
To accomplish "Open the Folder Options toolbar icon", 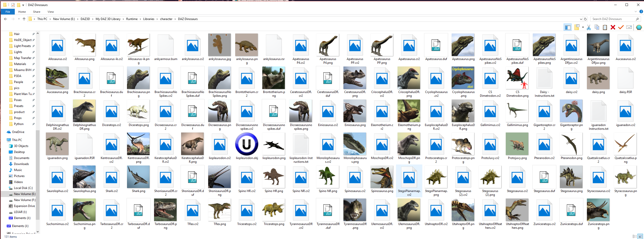I will coord(577,27).
